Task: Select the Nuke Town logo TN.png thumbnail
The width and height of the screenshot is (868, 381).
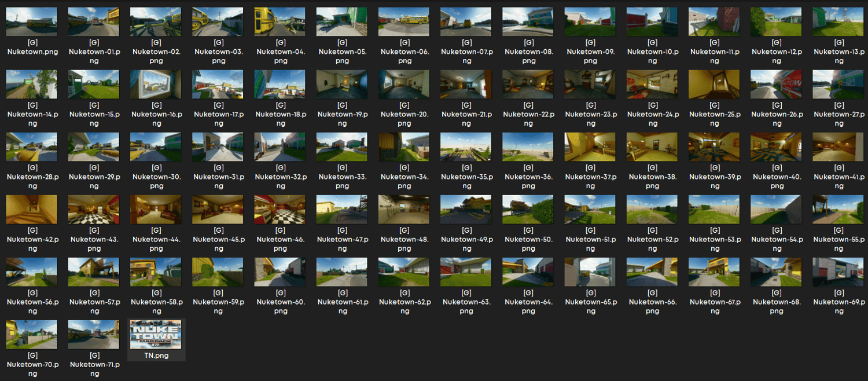Action: point(156,335)
